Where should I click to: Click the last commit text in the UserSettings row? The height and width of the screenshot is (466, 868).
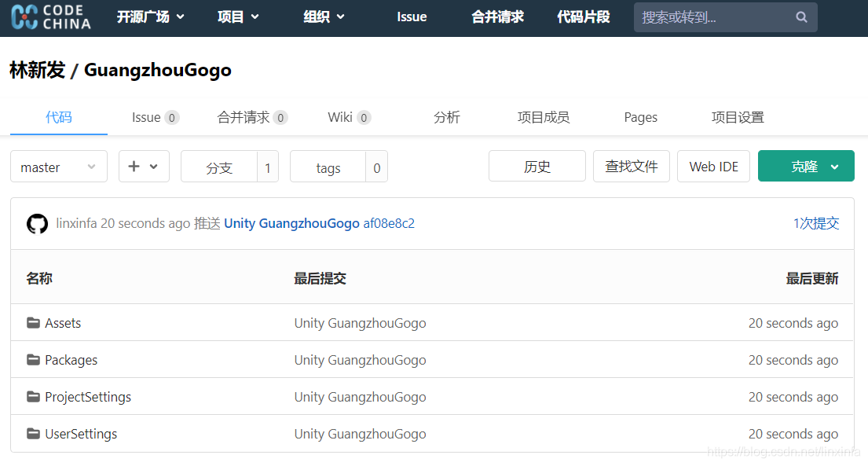pyautogui.click(x=360, y=434)
